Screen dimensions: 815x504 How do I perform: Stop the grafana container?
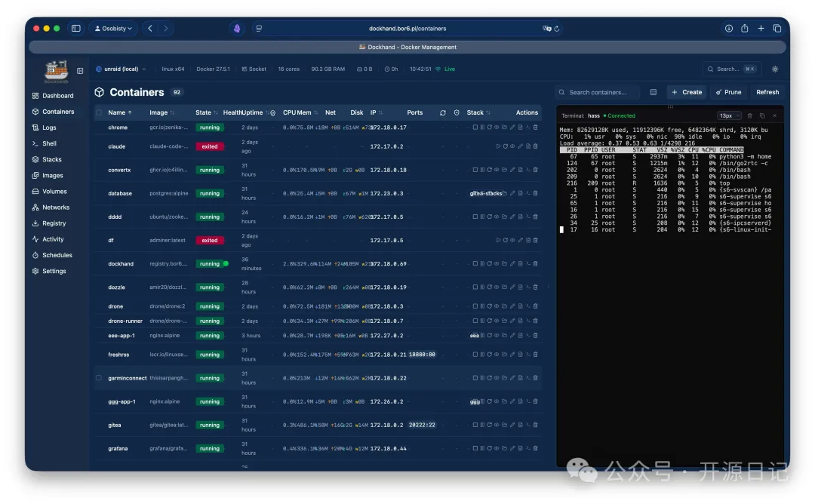(x=475, y=448)
